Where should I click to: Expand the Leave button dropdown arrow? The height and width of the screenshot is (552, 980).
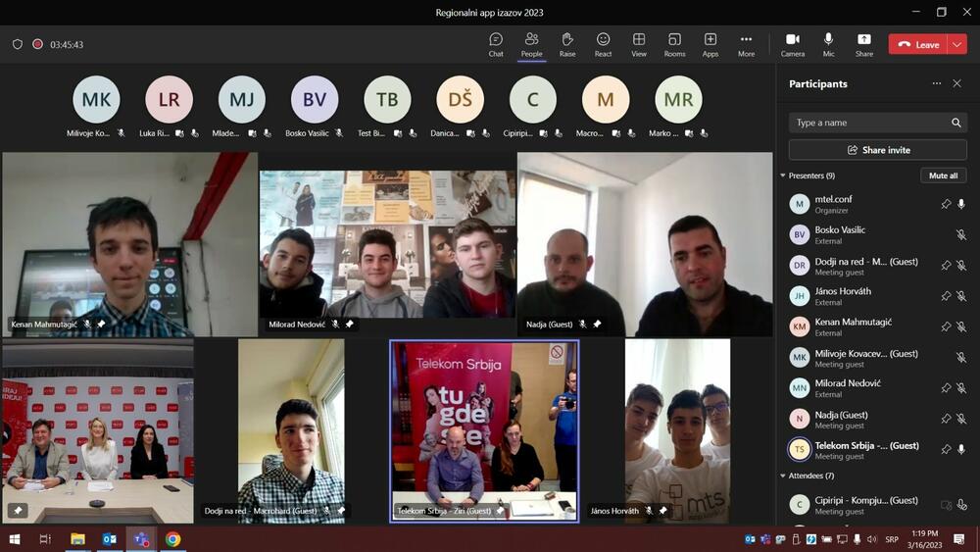coord(956,44)
